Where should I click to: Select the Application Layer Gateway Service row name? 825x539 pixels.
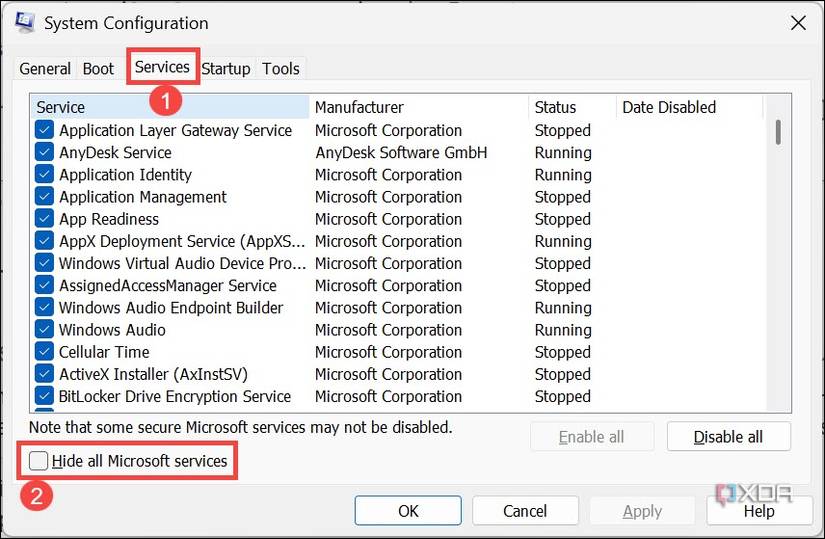pyautogui.click(x=175, y=130)
